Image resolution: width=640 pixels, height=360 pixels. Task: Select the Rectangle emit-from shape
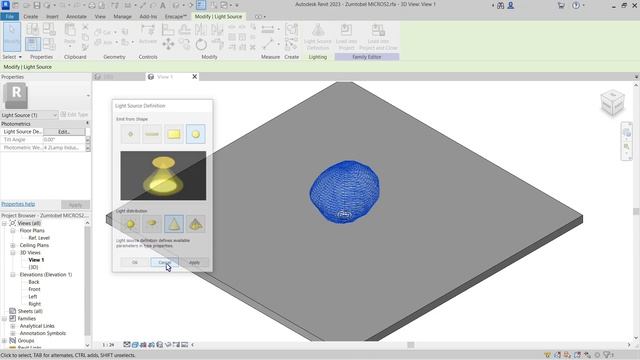(x=174, y=134)
